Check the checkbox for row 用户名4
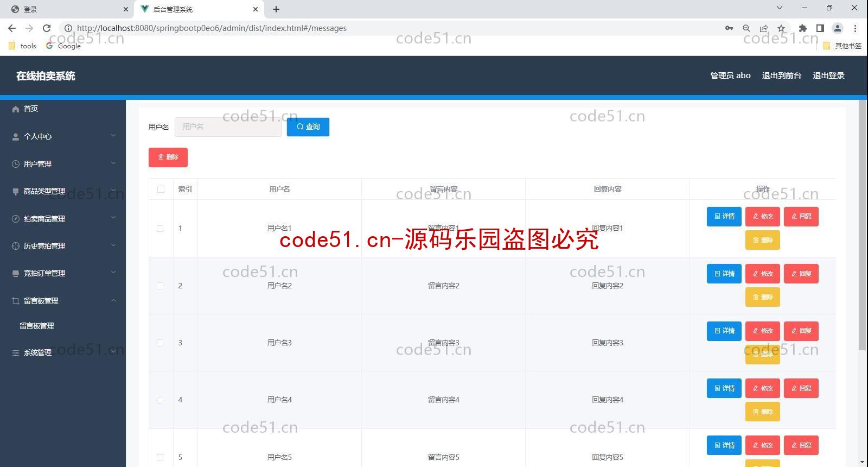Image resolution: width=868 pixels, height=467 pixels. [160, 400]
